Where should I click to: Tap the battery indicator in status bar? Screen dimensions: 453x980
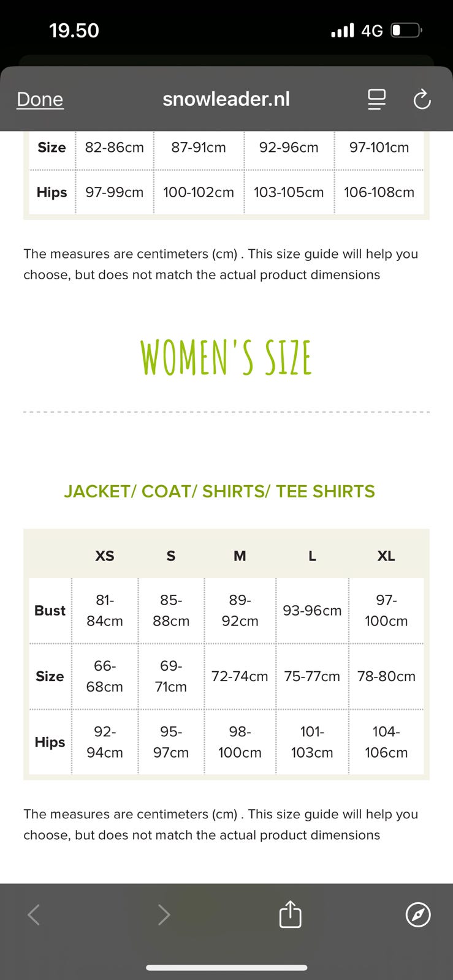tap(406, 30)
